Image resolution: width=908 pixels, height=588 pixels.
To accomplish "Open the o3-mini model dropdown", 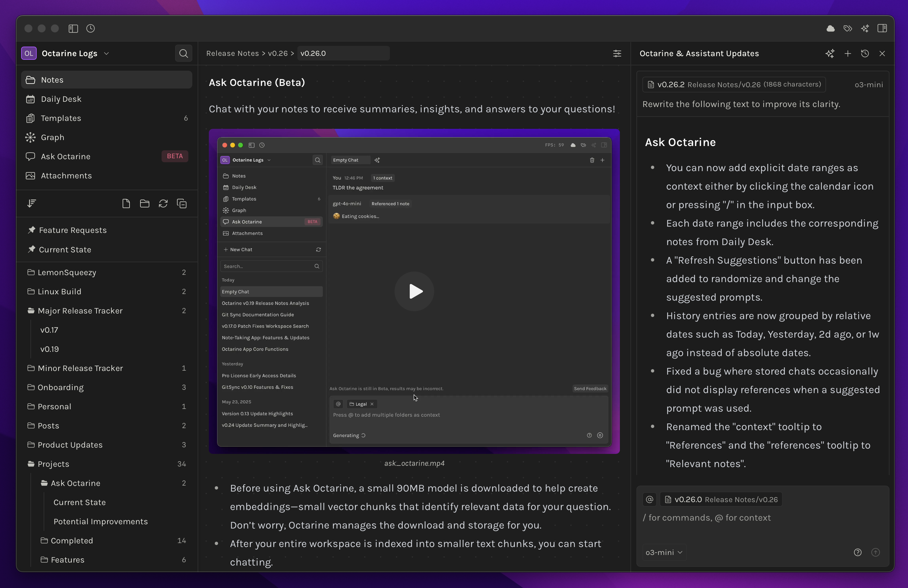I will [664, 553].
